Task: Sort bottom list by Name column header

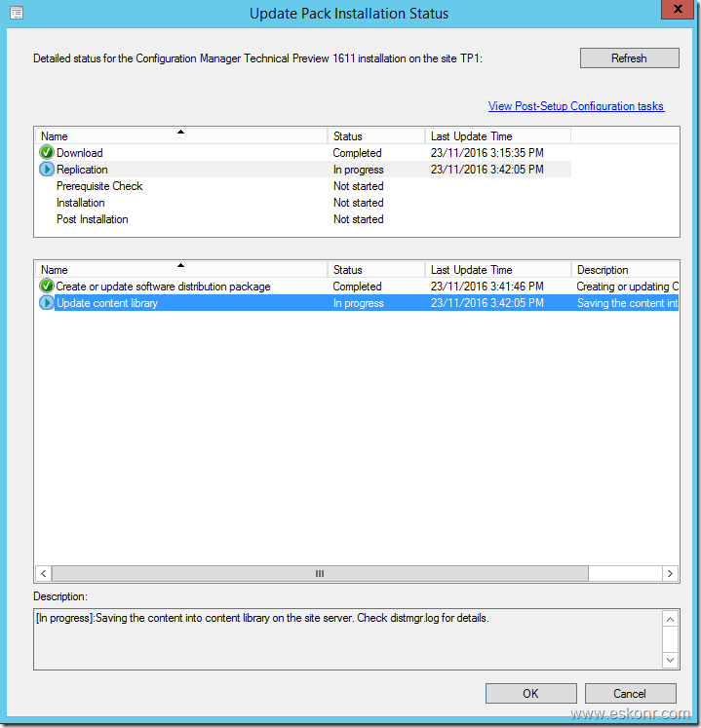Action: (x=181, y=270)
